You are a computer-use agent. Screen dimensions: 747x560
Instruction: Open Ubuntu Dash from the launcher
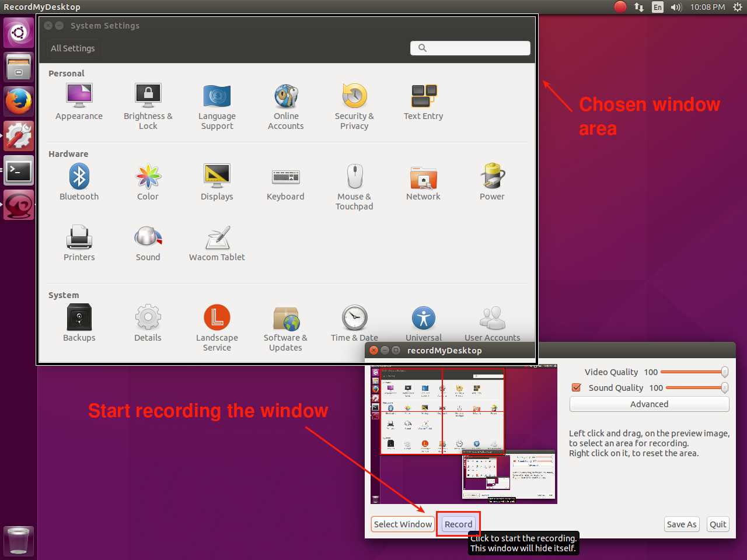19,32
